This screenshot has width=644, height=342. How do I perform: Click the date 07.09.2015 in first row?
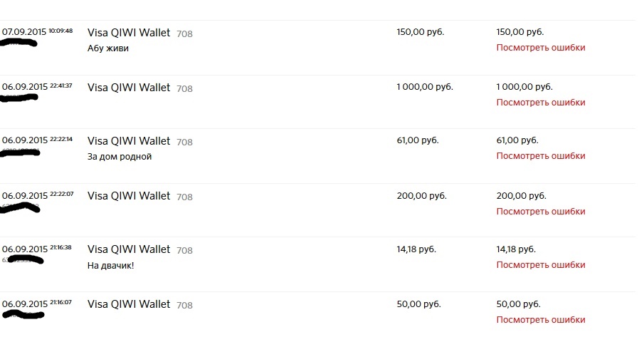tap(24, 32)
